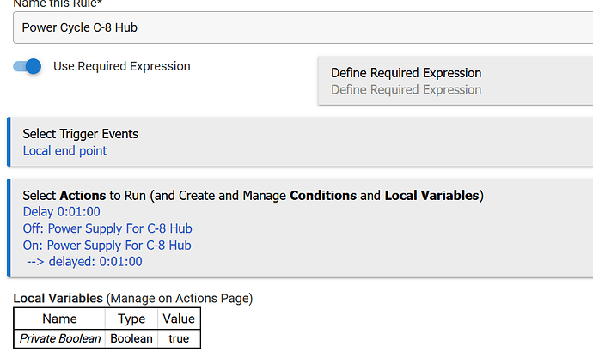Screen dimensions: 593x364
Task: Click the 'Type' column header
Action: pyautogui.click(x=131, y=318)
